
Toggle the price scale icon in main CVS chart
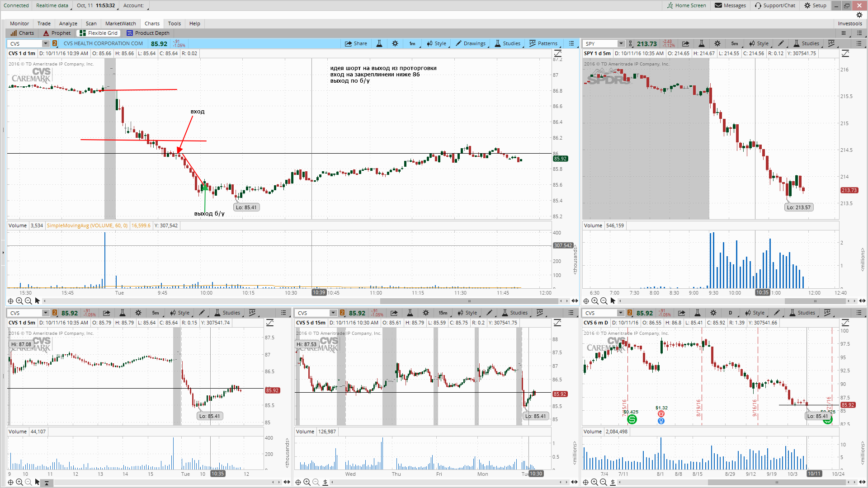[557, 53]
